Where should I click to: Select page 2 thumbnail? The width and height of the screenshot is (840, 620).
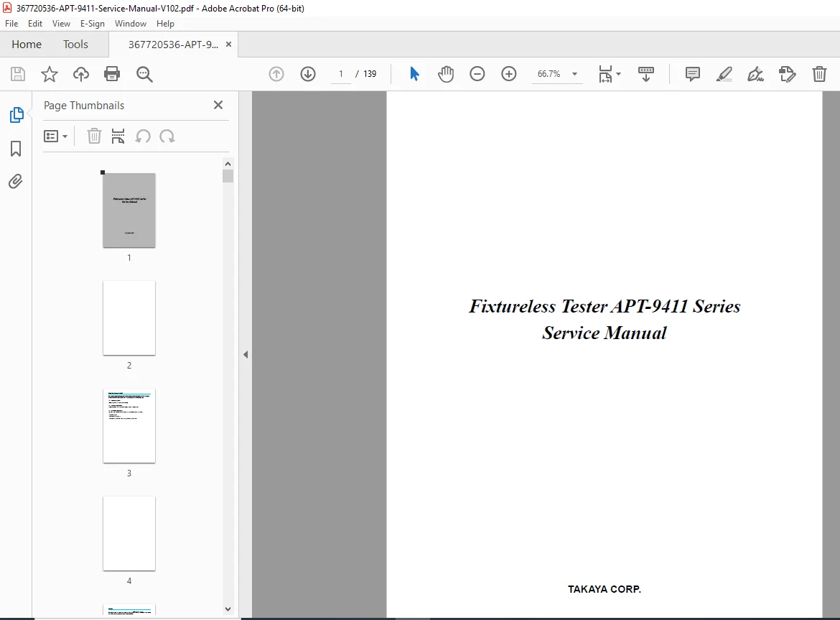click(129, 318)
